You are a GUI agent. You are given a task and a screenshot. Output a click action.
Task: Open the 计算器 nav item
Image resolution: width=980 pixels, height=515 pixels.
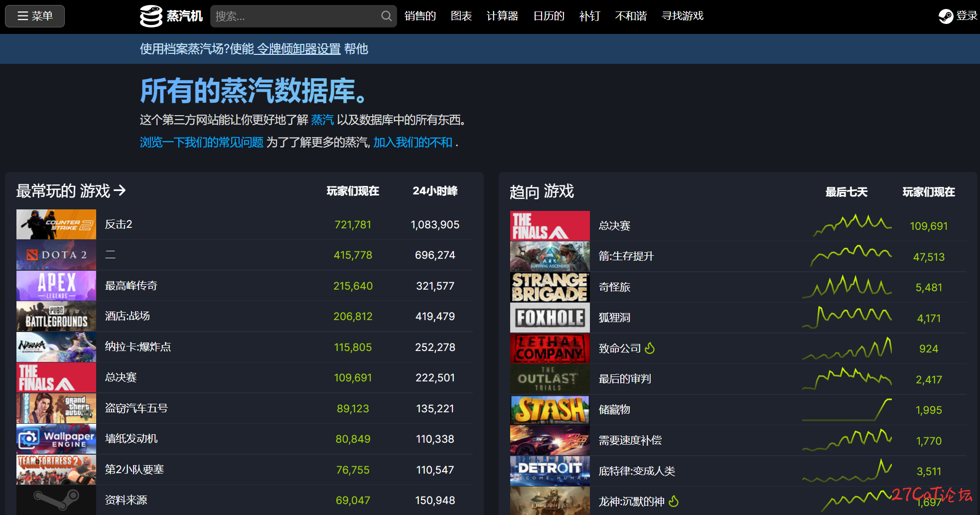click(502, 16)
